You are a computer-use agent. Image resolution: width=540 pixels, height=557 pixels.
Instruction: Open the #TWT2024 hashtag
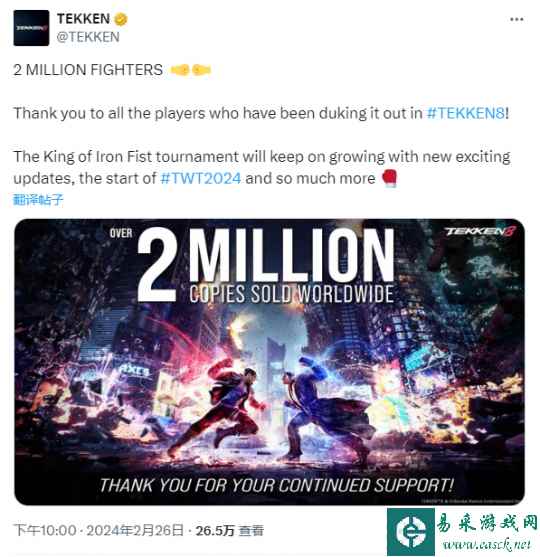coord(201,178)
